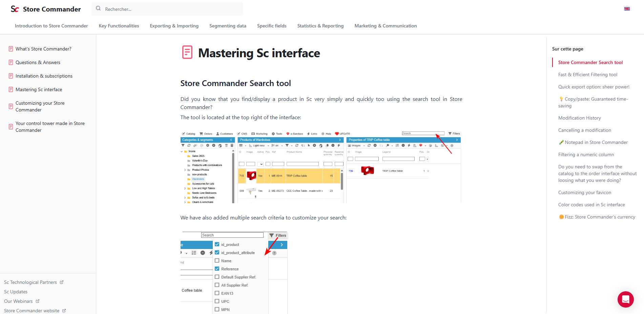Jump to Fast & Efficient Filtering tool section
Viewport: 644px width, 314px height.
587,75
